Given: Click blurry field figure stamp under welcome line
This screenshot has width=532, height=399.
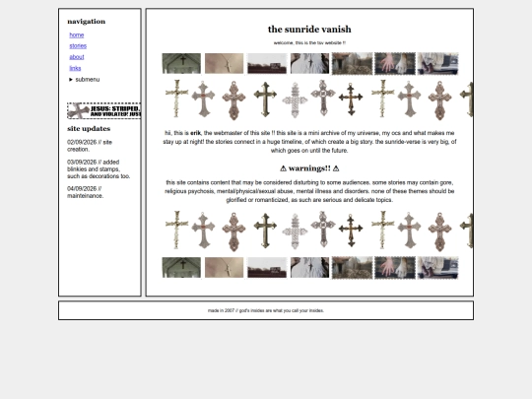Looking at the screenshot, I should tap(352, 63).
